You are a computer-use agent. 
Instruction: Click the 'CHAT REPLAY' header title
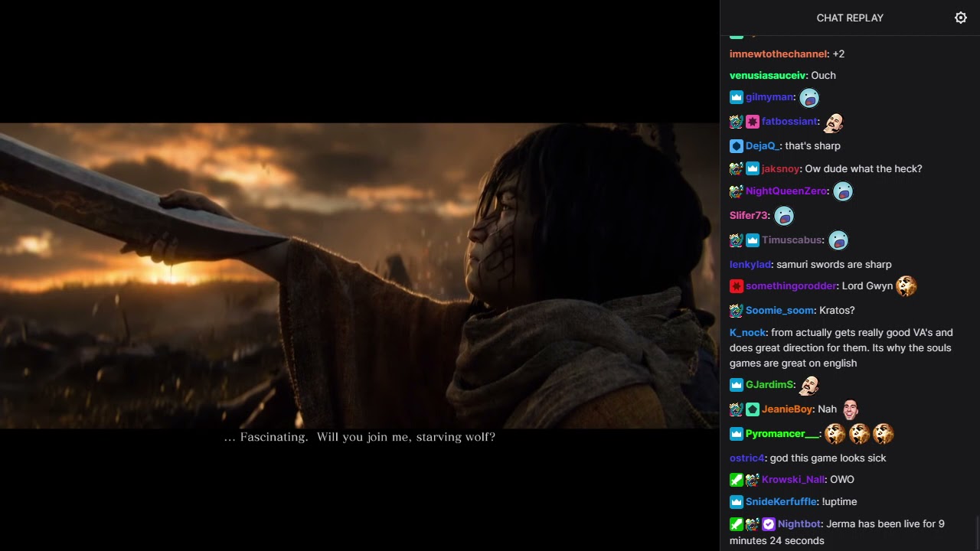click(x=850, y=18)
